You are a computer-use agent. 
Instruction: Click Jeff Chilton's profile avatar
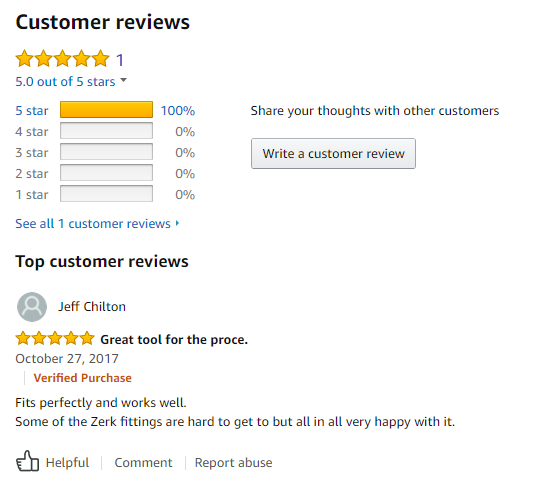pyautogui.click(x=32, y=307)
